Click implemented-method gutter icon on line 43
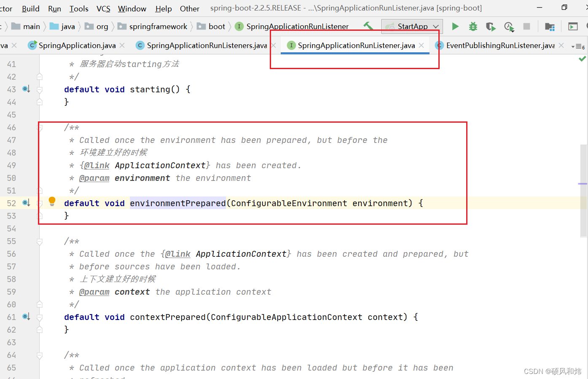Viewport: 588px width, 379px height. [26, 89]
